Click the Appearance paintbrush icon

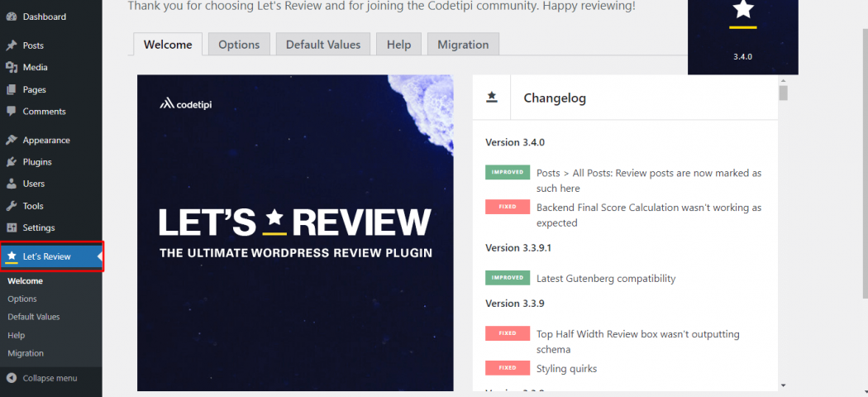click(x=11, y=140)
